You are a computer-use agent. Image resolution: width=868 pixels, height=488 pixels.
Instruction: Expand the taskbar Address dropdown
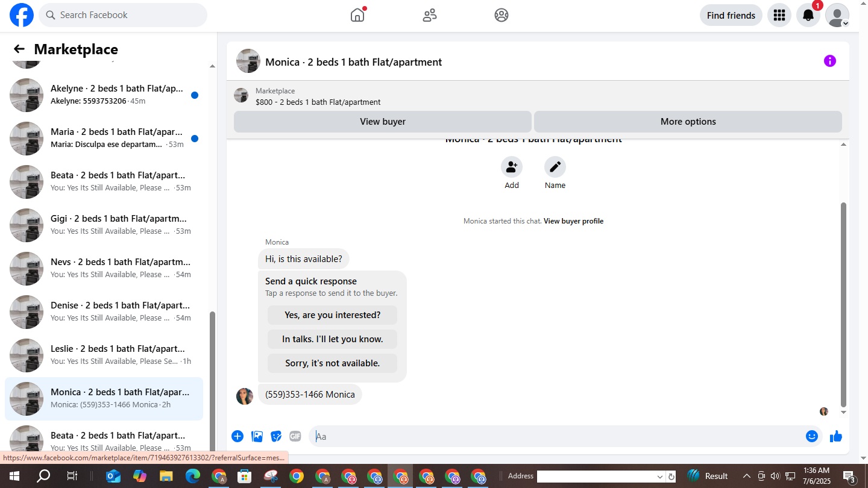(659, 477)
